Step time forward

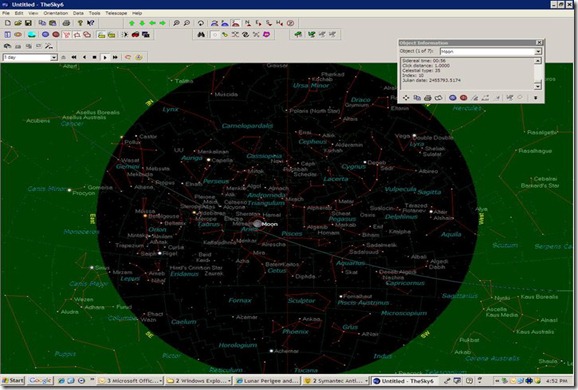click(105, 57)
